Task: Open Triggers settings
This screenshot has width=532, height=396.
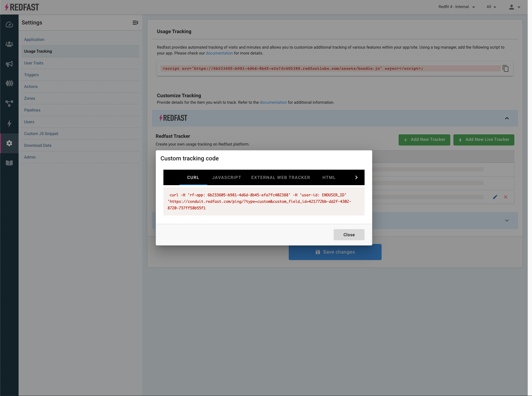Action: [x=80, y=75]
